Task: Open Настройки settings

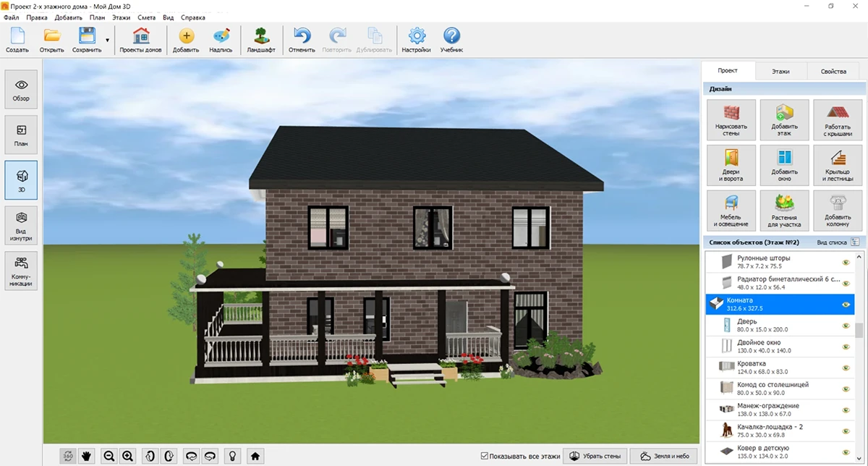Action: [417, 40]
